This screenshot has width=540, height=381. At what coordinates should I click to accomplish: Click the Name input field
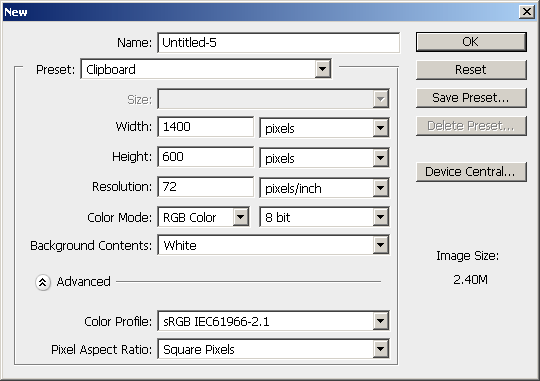click(279, 43)
